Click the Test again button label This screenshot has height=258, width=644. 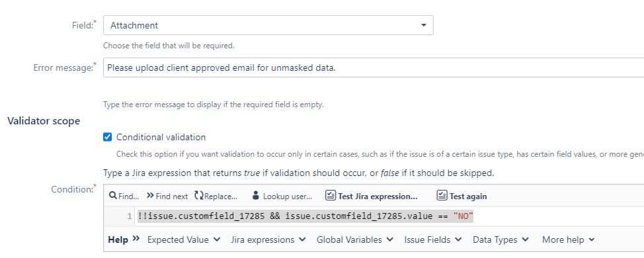[468, 196]
